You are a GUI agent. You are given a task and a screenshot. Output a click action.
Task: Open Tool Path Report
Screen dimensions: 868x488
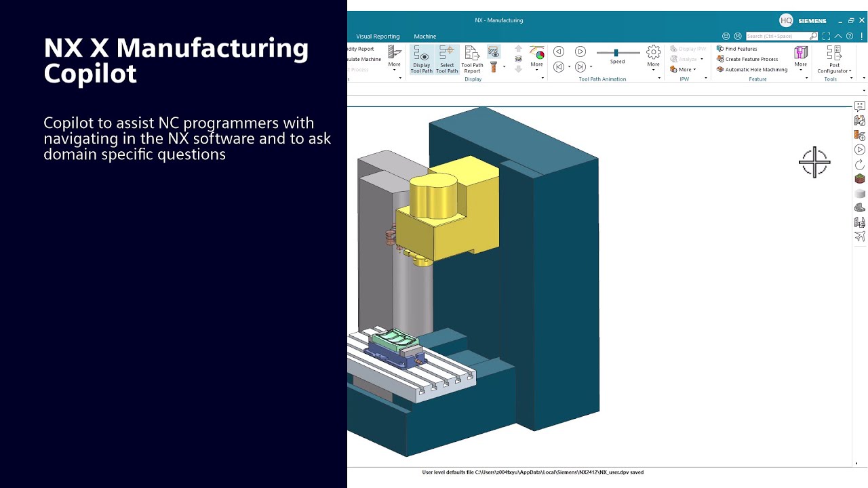[x=472, y=60]
